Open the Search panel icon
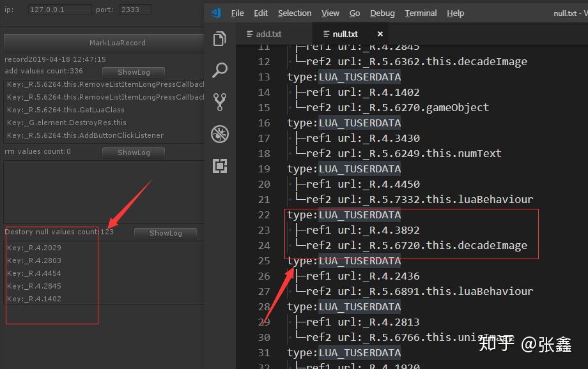588x369 pixels. click(220, 70)
